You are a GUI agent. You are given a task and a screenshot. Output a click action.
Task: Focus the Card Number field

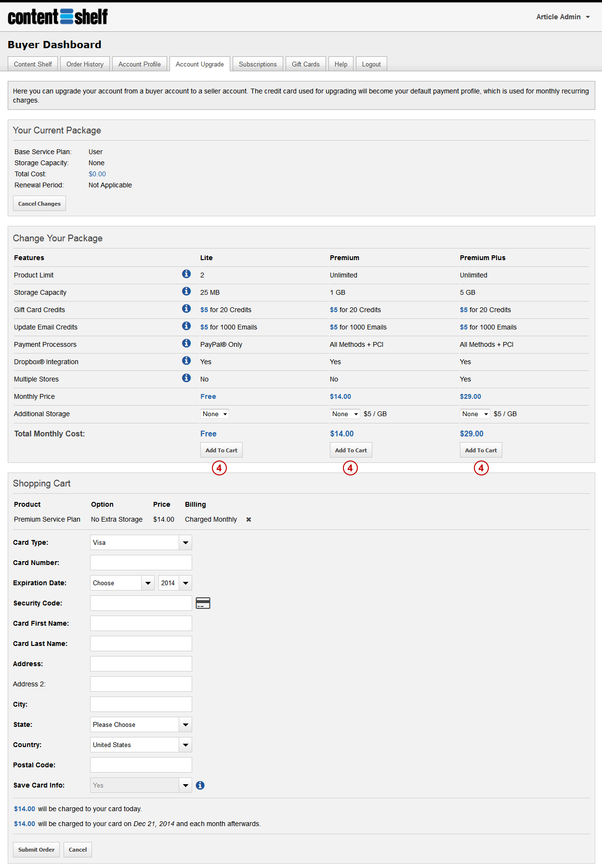[x=141, y=563]
